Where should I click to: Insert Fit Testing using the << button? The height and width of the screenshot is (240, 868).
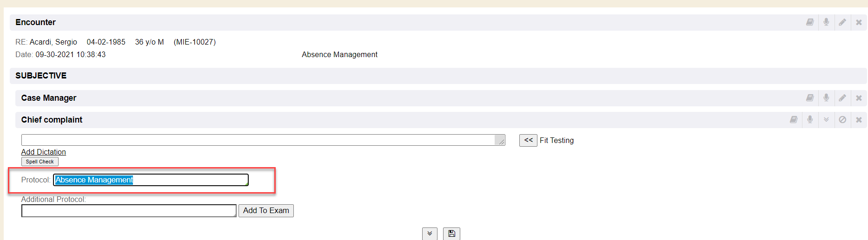tap(528, 140)
